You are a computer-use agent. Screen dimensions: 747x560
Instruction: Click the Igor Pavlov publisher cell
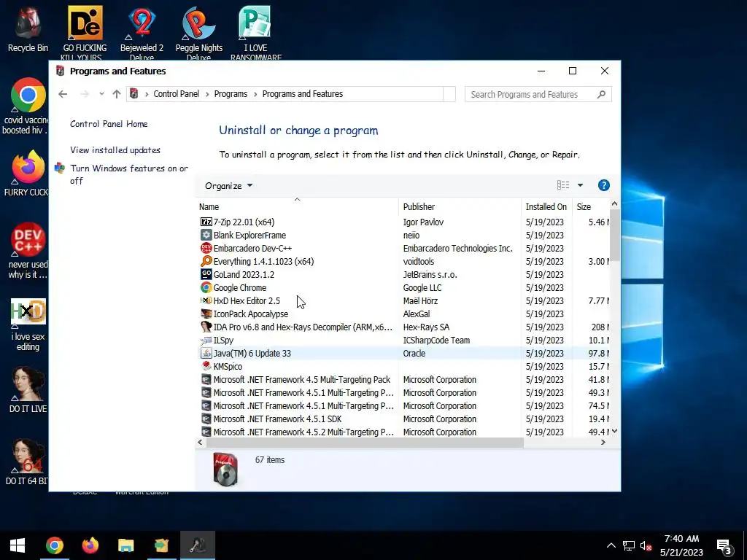tap(423, 222)
